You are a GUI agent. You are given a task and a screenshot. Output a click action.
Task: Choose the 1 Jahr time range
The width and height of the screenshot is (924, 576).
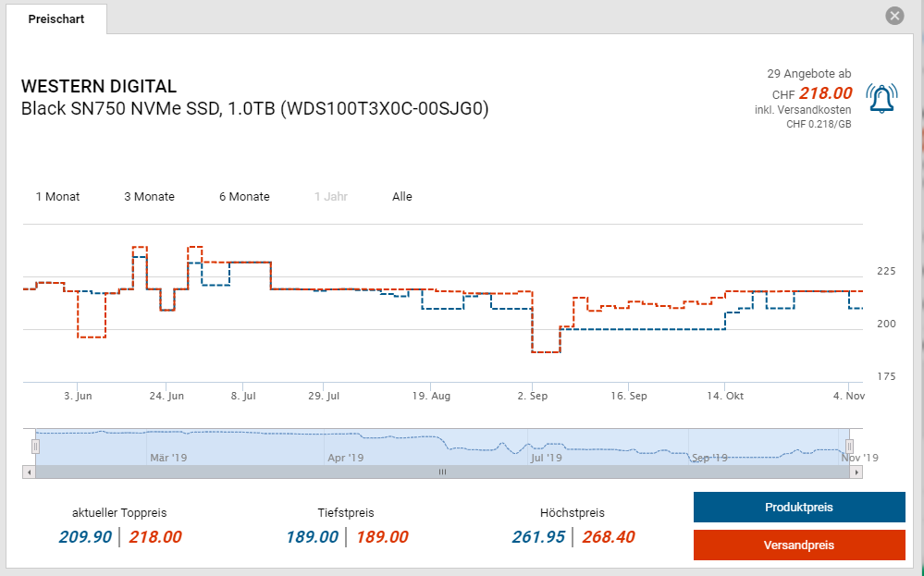[x=331, y=196]
